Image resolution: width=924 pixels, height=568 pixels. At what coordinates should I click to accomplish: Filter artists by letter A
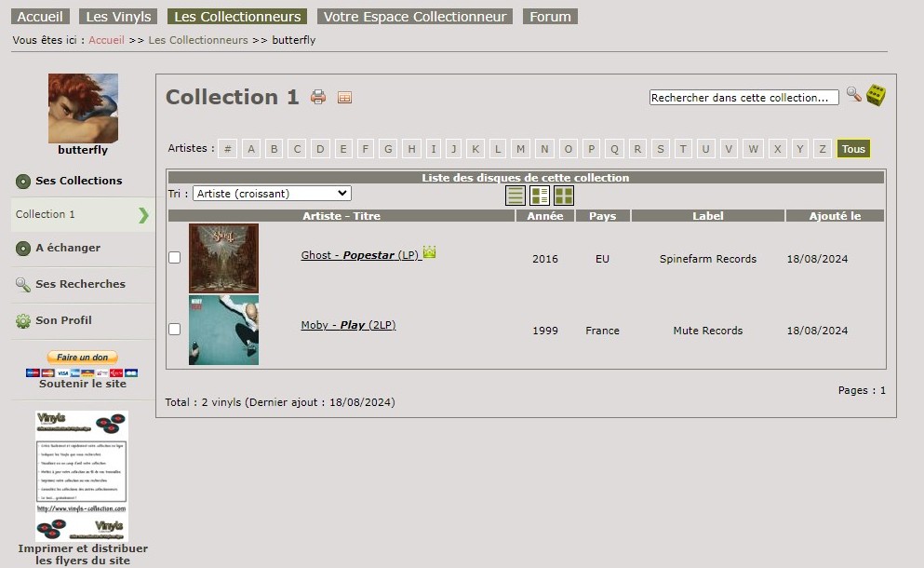point(251,149)
